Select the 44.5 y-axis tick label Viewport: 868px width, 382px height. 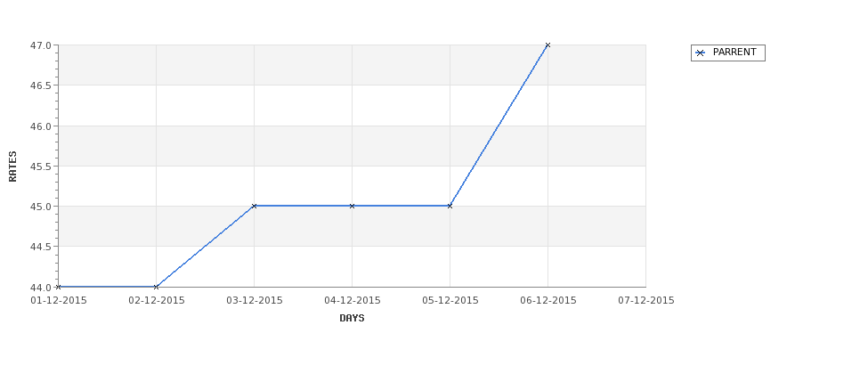click(40, 247)
